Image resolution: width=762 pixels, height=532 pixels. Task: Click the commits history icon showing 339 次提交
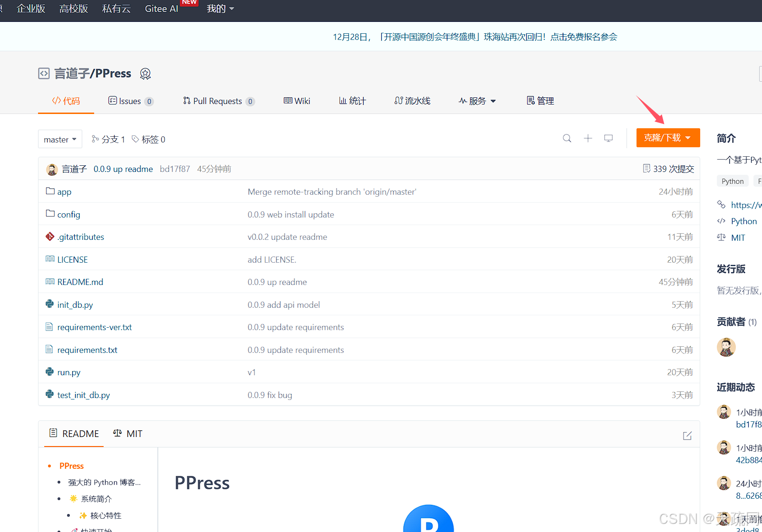[x=667, y=169]
